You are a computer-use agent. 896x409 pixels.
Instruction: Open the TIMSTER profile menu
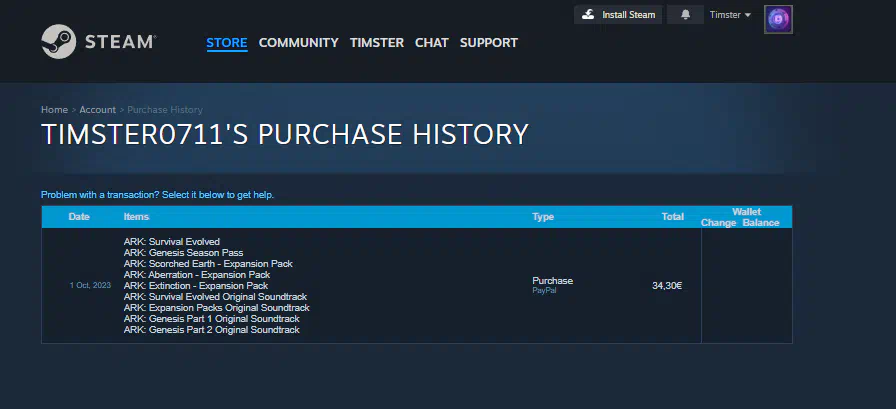377,42
